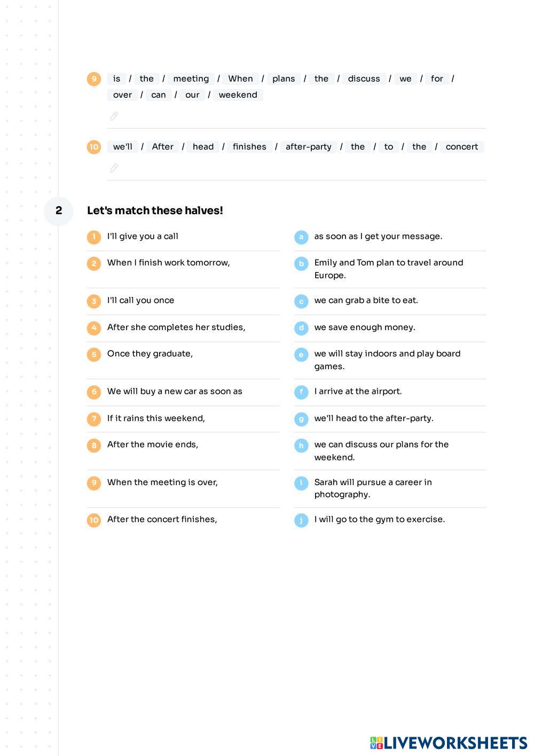The width and height of the screenshot is (534, 756).
Task: Select 'I arrive at the airport.' option
Action: click(x=358, y=392)
